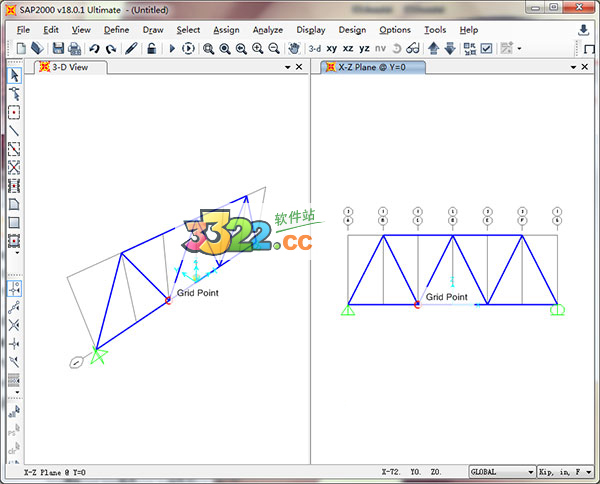Set view to xy plane
This screenshot has height=484, width=600.
[331, 48]
